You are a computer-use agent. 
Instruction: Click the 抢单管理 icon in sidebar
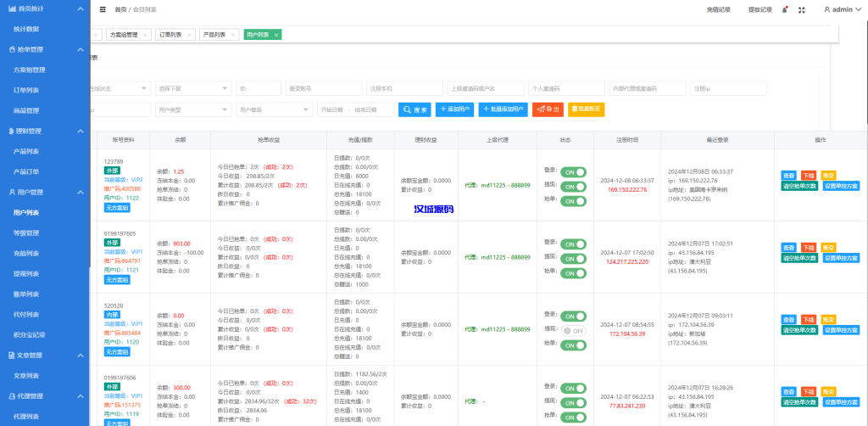pyautogui.click(x=11, y=49)
